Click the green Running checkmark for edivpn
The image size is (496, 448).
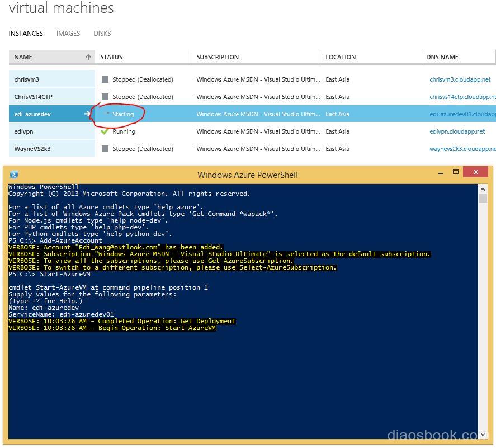point(105,131)
